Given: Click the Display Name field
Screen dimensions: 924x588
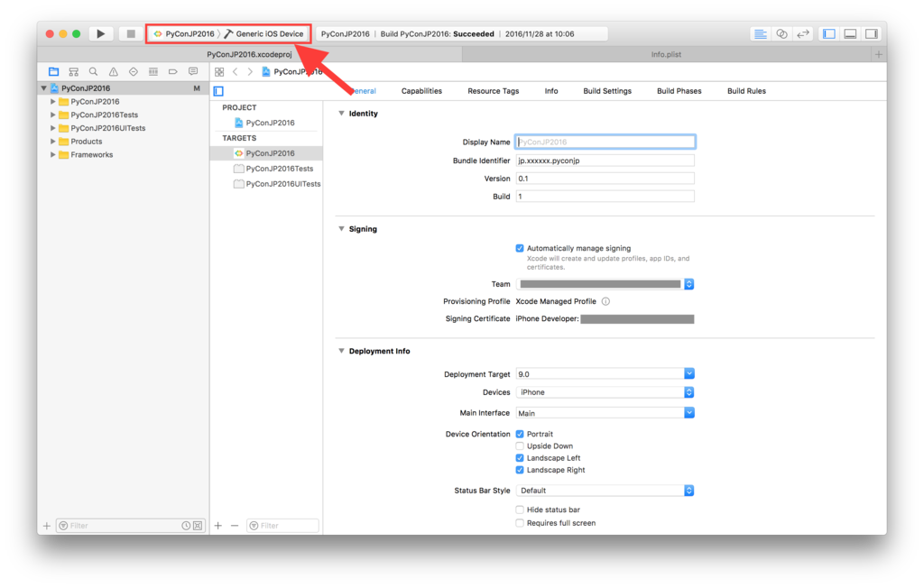Looking at the screenshot, I should [605, 142].
